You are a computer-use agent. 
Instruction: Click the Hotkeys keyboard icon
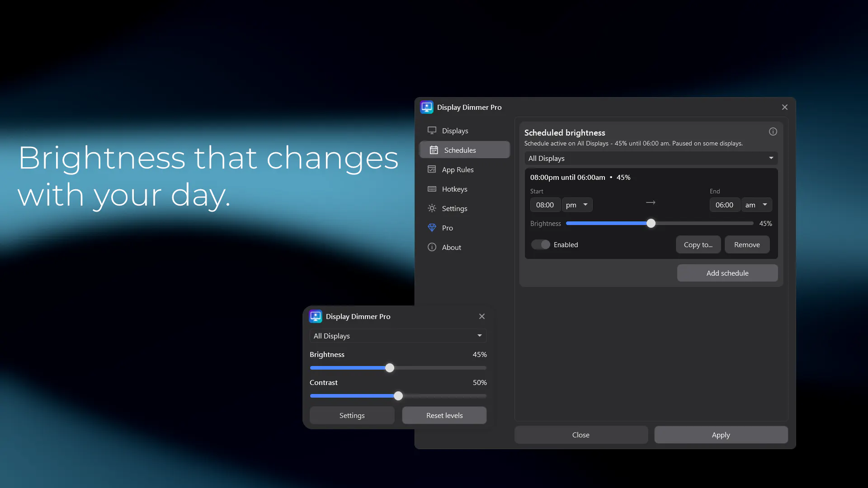coord(432,189)
